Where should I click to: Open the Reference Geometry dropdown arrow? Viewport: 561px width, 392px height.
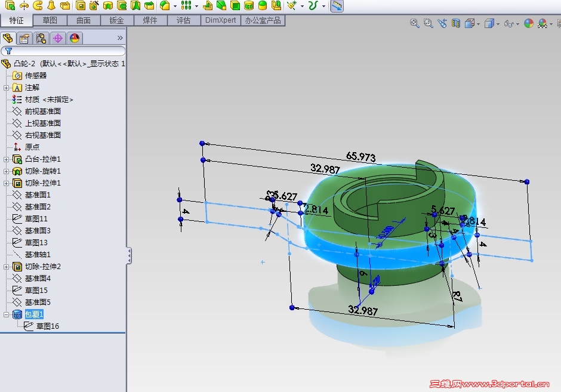click(302, 6)
